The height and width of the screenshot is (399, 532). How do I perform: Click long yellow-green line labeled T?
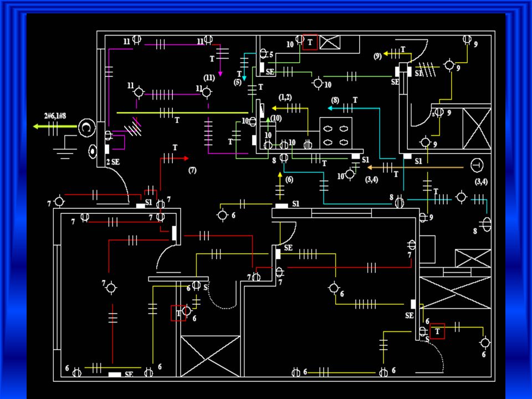coord(182,112)
